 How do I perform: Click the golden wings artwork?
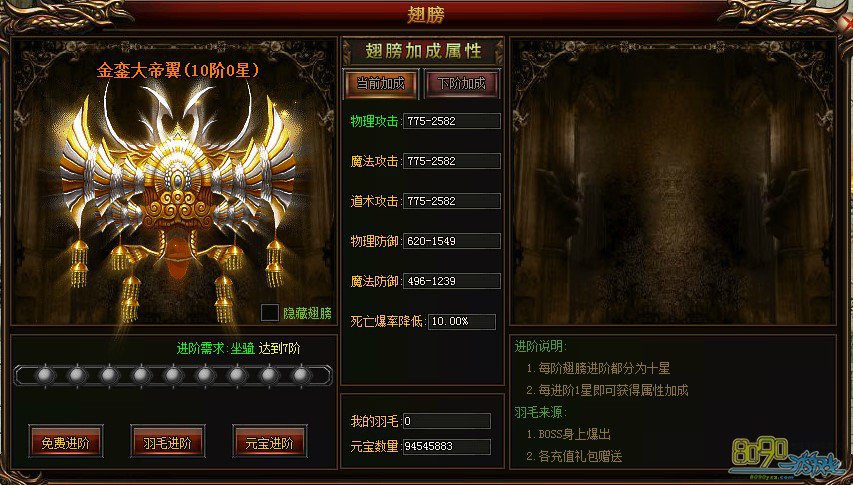[x=177, y=201]
